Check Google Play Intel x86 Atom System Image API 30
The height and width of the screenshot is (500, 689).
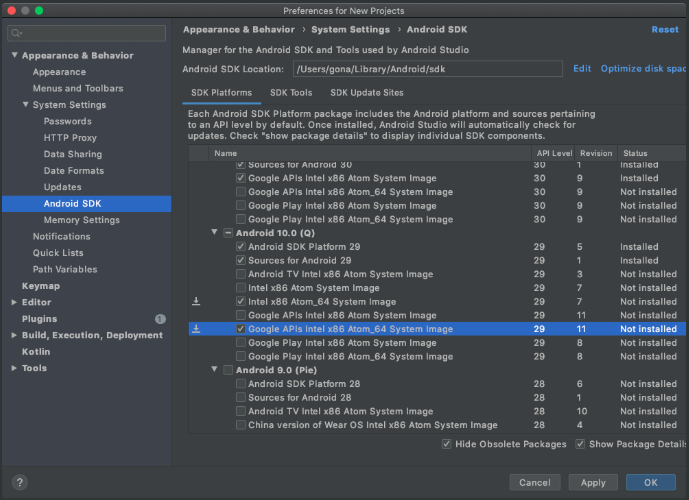pos(240,205)
